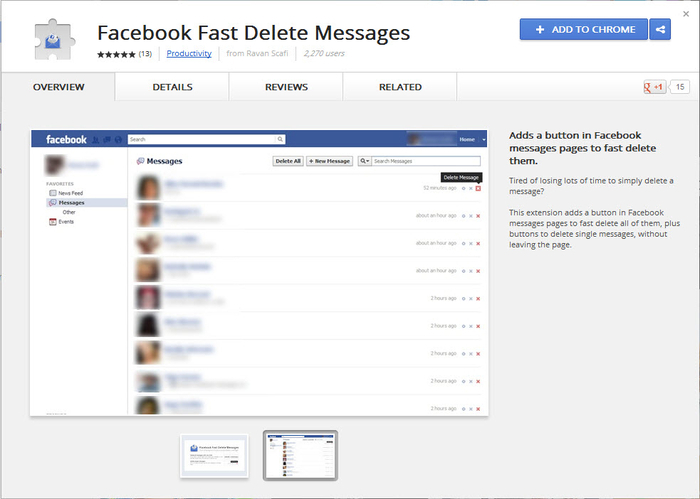The width and height of the screenshot is (700, 499).
Task: Close the extension detail dialog
Action: [686, 14]
